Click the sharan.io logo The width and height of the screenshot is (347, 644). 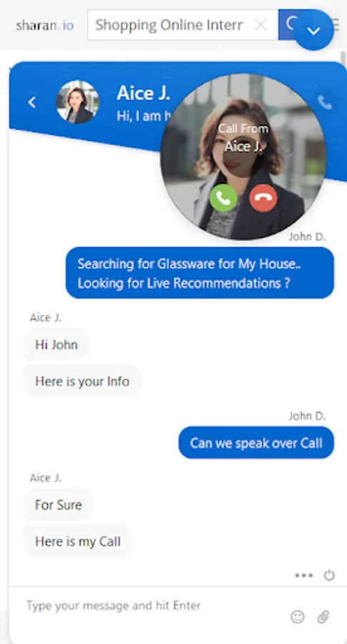(45, 26)
